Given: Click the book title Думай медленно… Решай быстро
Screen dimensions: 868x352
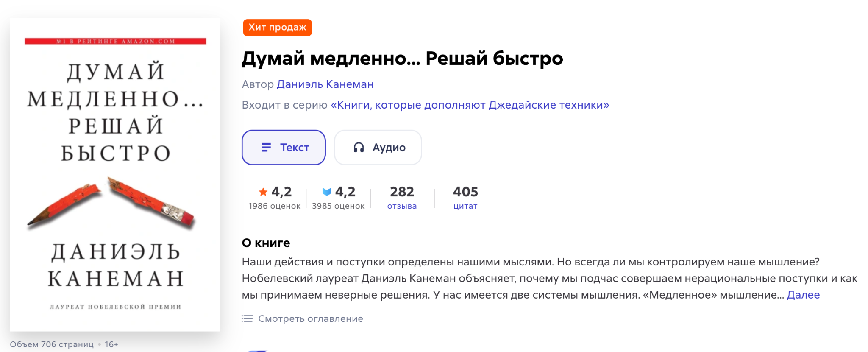Looking at the screenshot, I should (402, 59).
